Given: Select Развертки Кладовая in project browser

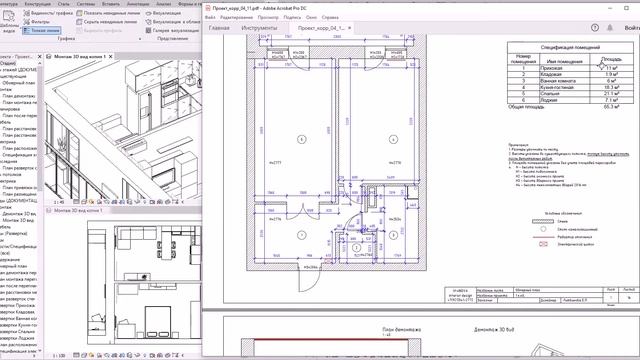Looking at the screenshot, I should (x=18, y=312).
